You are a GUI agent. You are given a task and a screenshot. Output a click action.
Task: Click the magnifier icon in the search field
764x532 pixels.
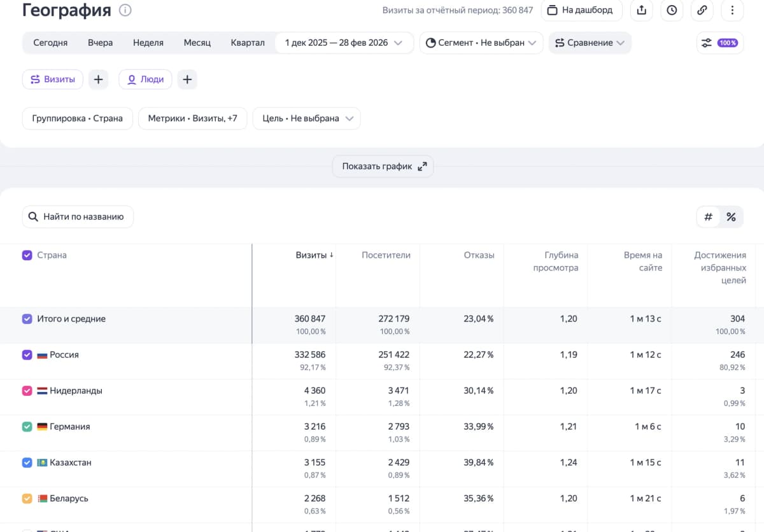(x=33, y=216)
